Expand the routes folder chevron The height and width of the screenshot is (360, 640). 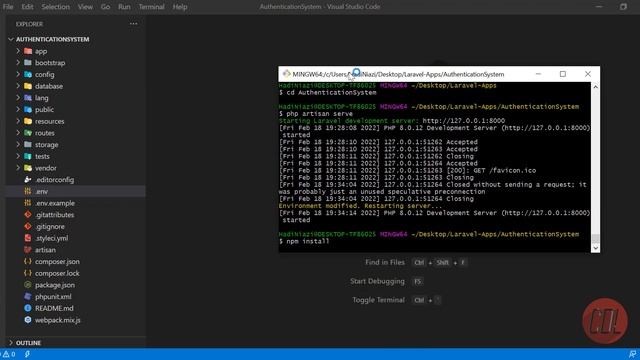18,133
